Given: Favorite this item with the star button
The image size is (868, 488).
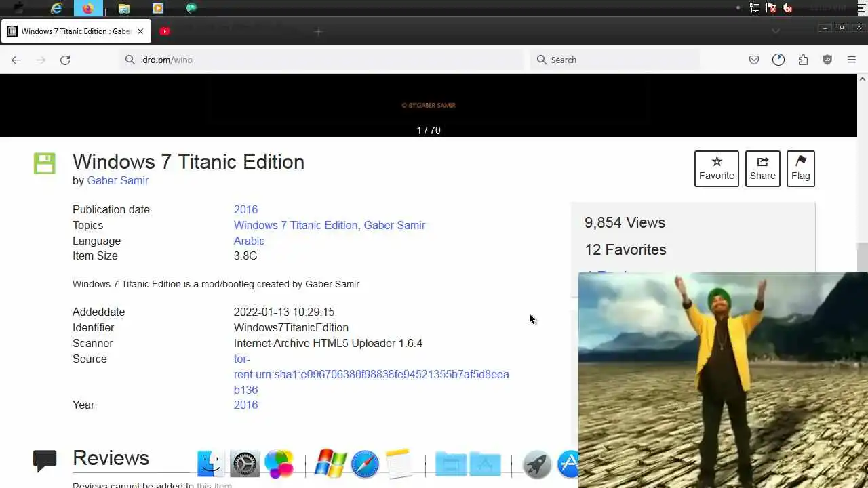Looking at the screenshot, I should [x=717, y=168].
